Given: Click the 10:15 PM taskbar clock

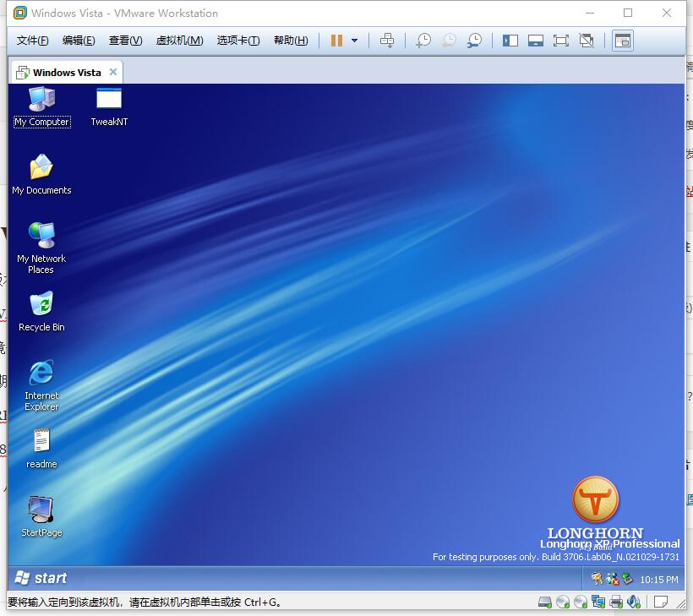Looking at the screenshot, I should (x=659, y=580).
